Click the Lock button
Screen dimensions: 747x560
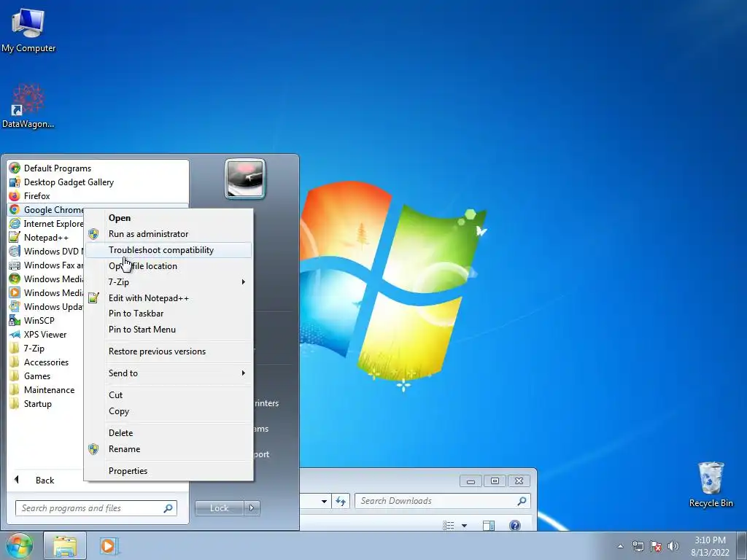[x=219, y=508]
